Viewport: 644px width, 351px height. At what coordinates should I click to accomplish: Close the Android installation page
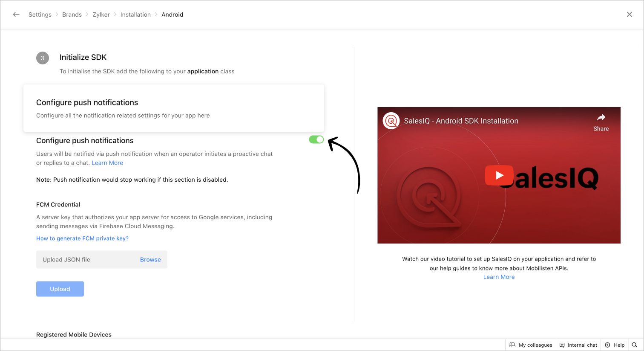(630, 15)
